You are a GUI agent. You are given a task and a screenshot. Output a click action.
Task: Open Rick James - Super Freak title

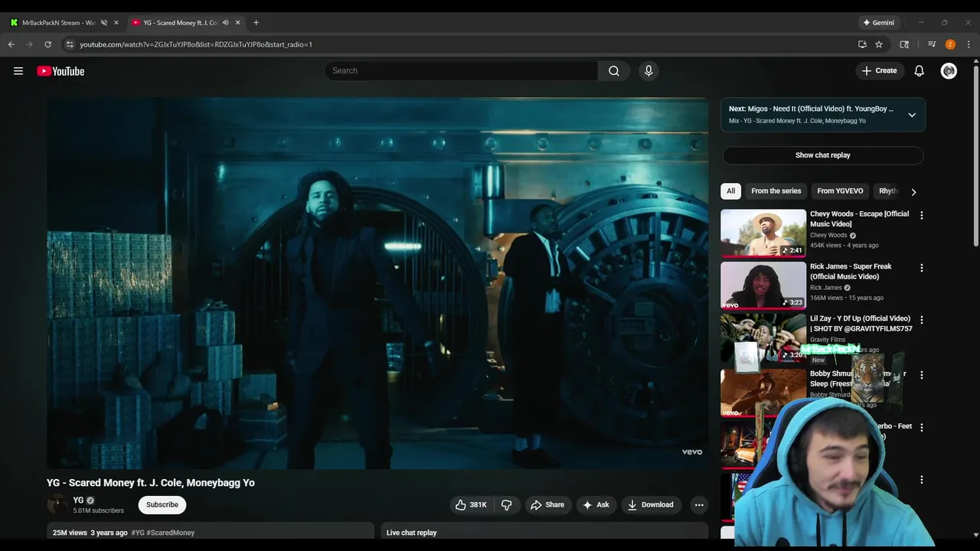[x=851, y=272]
